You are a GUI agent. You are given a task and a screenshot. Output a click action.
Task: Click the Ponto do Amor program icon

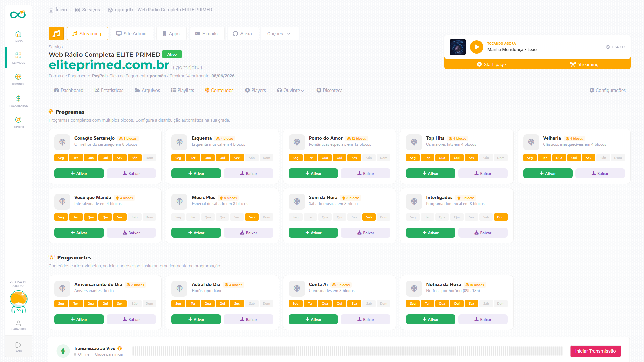(x=297, y=142)
